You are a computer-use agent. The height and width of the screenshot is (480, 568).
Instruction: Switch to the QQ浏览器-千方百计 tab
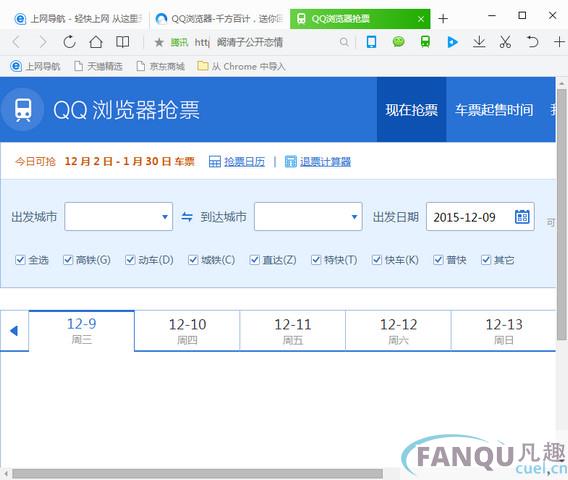click(x=219, y=18)
